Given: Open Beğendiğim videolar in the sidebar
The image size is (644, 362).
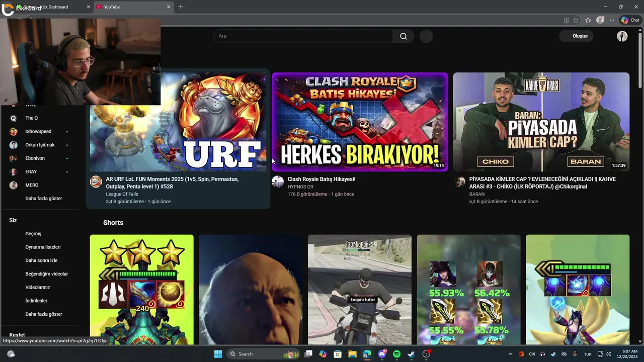Looking at the screenshot, I should (x=46, y=274).
